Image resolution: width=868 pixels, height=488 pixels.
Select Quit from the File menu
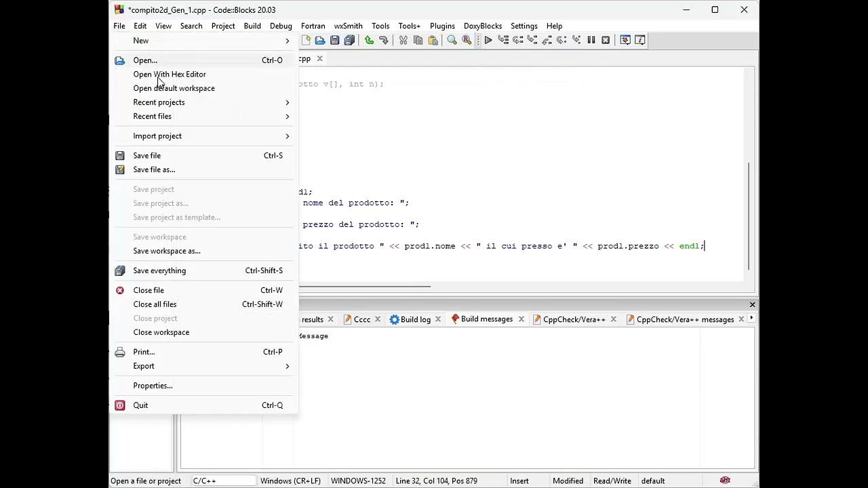(204, 405)
